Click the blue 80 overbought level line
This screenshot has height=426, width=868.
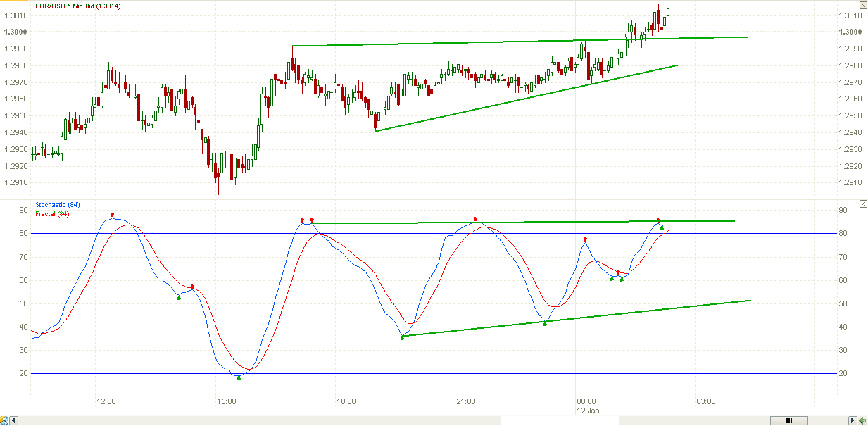click(x=434, y=233)
